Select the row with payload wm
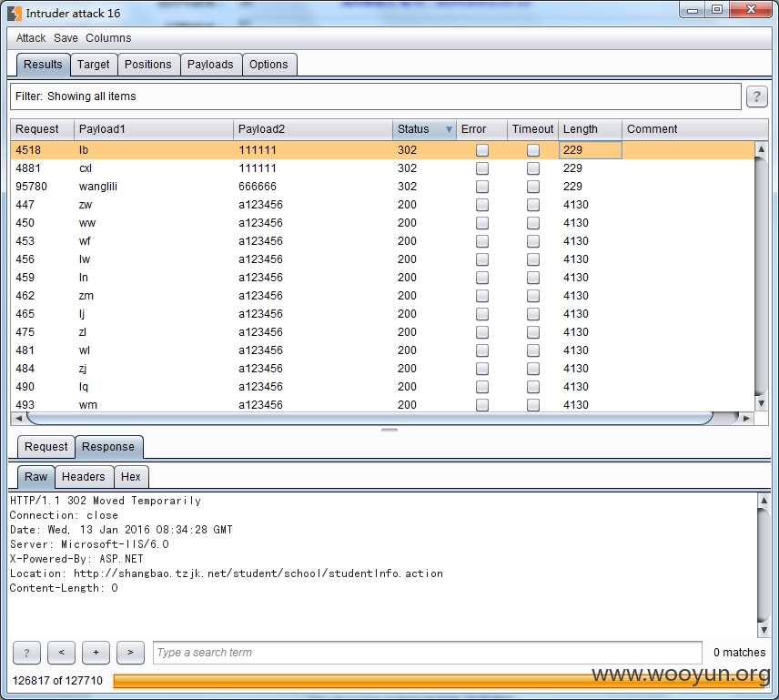 pyautogui.click(x=382, y=405)
